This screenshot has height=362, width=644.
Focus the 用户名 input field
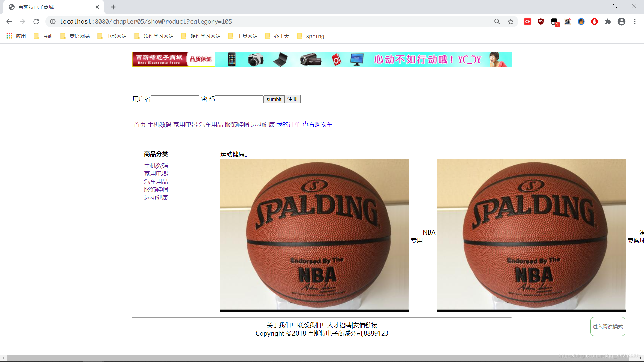(x=175, y=99)
